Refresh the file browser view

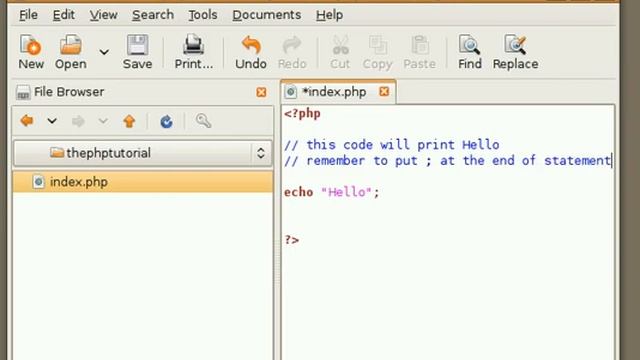166,121
